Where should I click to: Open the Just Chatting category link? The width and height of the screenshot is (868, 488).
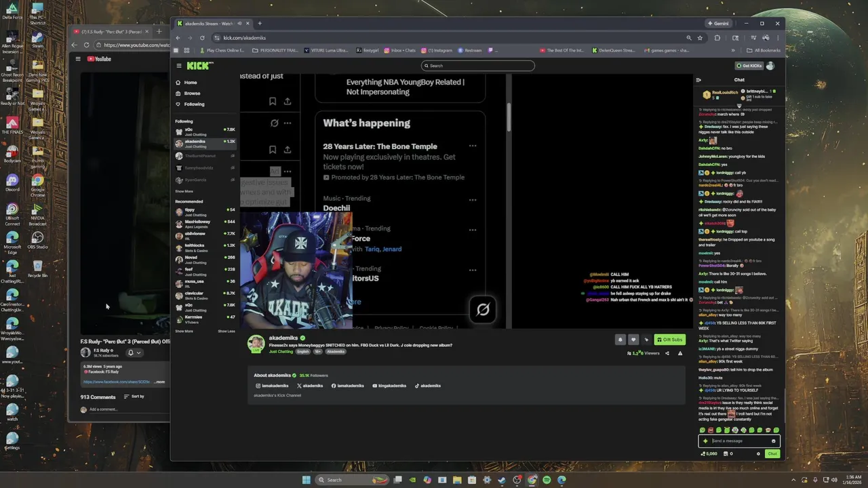pos(281,352)
